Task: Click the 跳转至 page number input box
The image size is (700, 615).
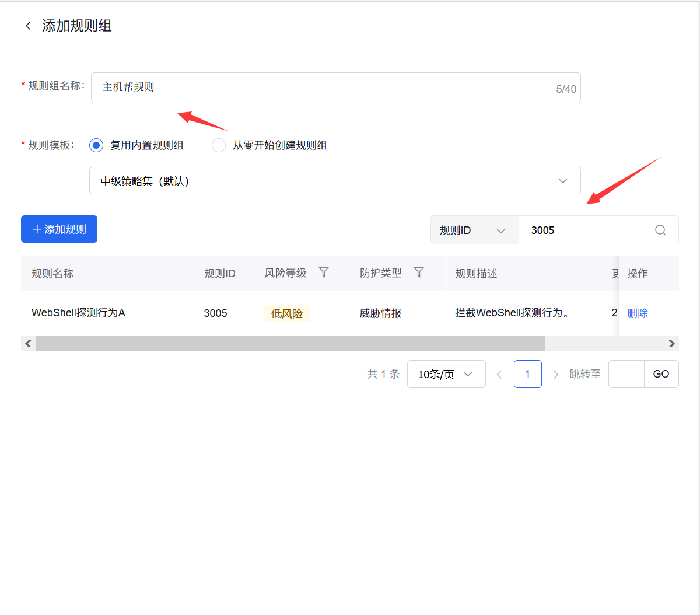Action: pos(626,374)
